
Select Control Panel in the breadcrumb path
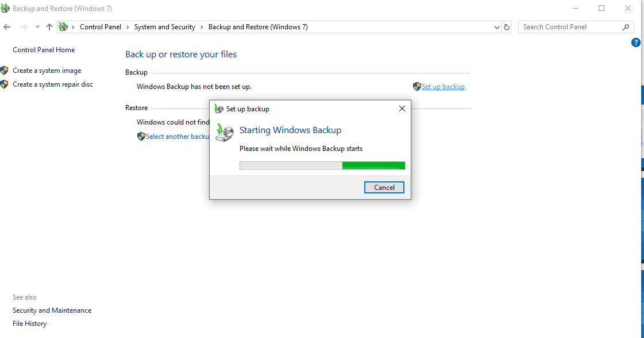pyautogui.click(x=100, y=27)
